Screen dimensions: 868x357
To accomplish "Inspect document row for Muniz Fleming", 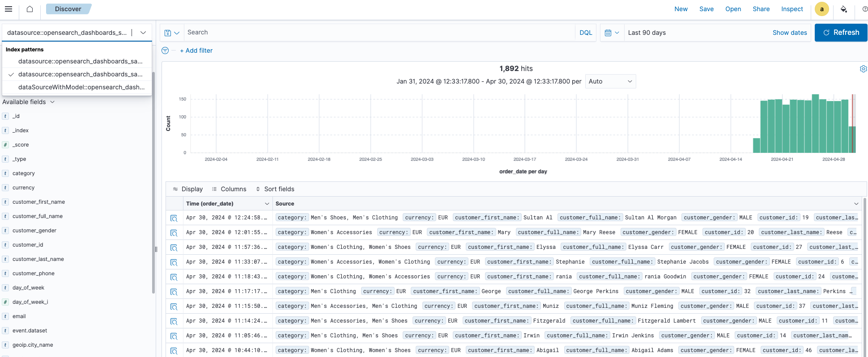I will pos(174,307).
